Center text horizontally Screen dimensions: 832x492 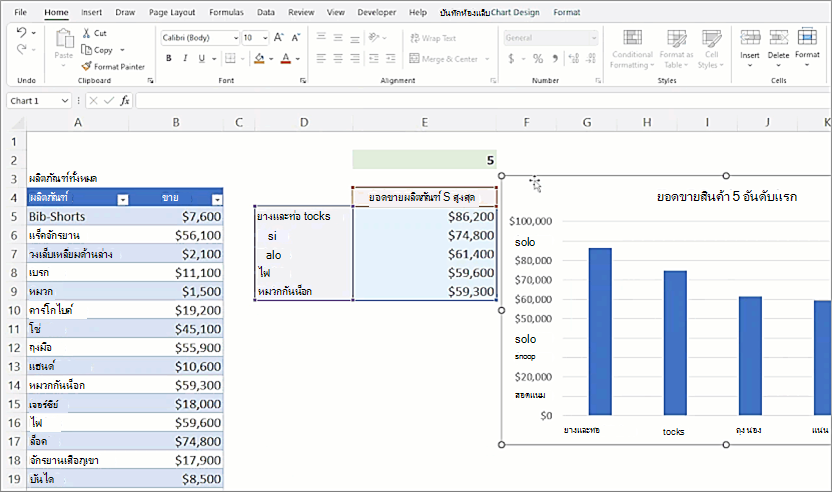[338, 58]
